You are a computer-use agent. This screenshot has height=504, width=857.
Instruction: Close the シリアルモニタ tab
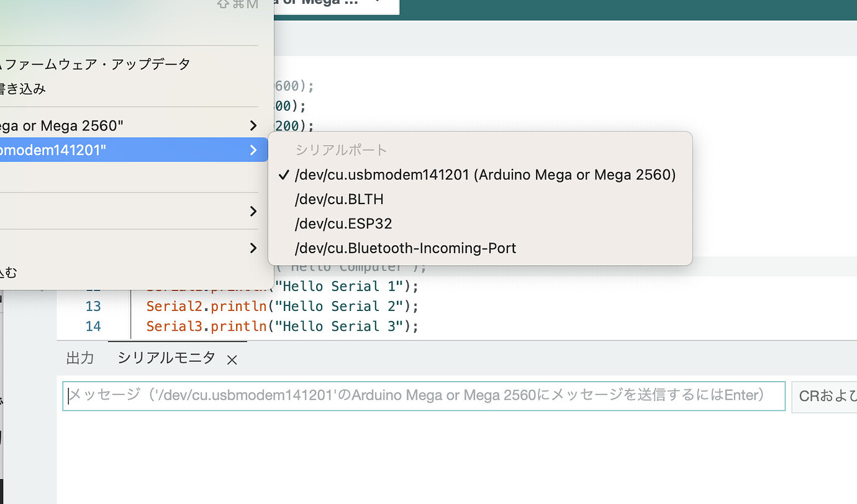point(231,359)
